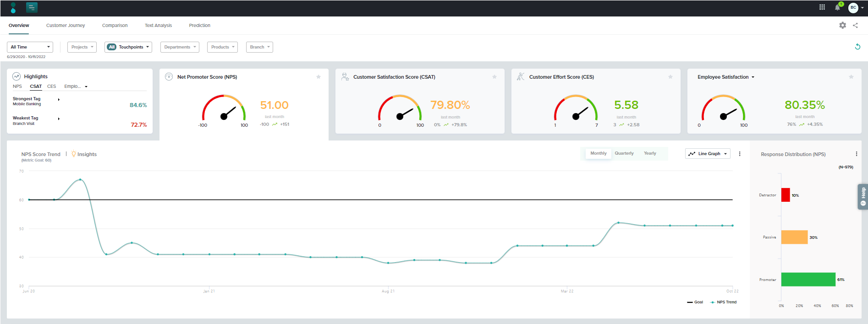This screenshot has width=868, height=324.
Task: Favorite the Net Promoter Score card star
Action: point(319,77)
